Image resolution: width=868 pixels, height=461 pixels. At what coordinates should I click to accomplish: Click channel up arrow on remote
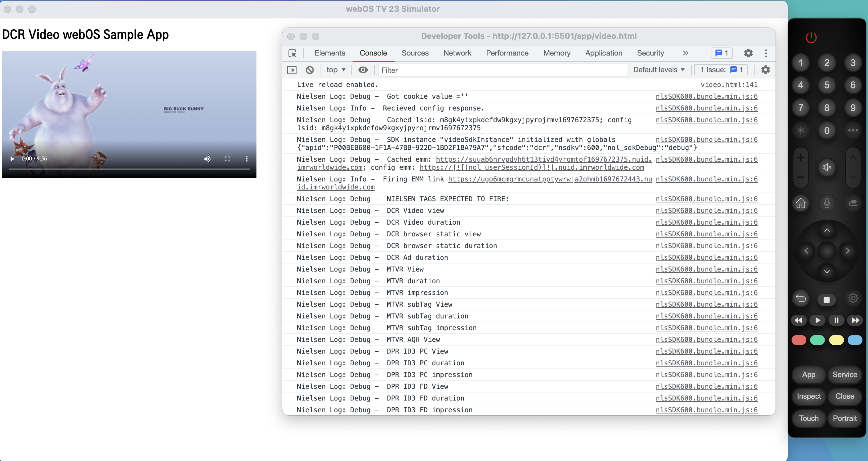(x=853, y=157)
